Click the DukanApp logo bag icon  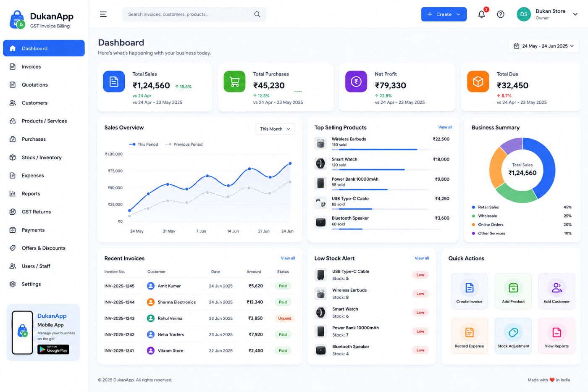tap(17, 20)
